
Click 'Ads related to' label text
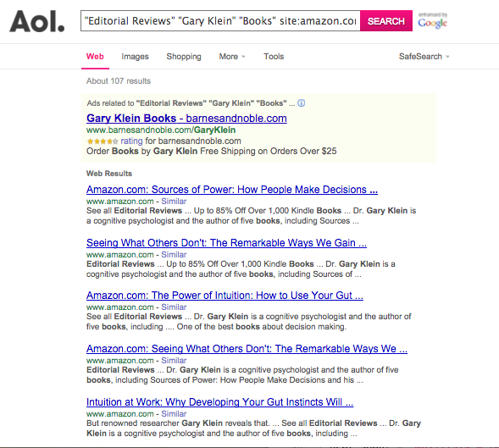[x=110, y=103]
